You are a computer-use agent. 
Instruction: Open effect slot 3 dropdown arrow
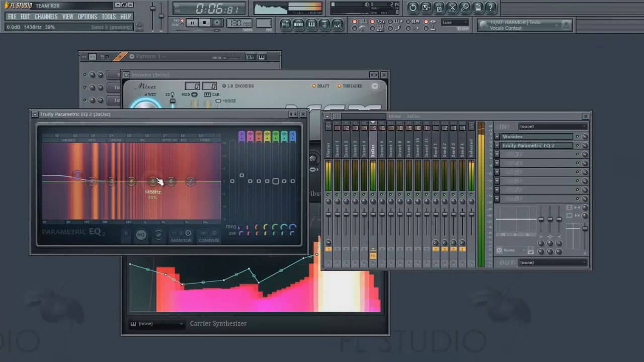point(497,155)
